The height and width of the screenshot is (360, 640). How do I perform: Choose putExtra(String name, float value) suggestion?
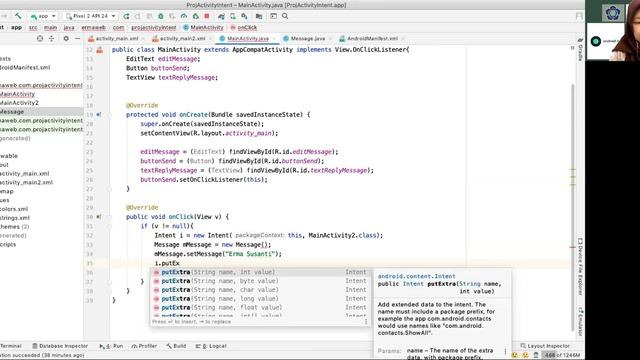point(260,307)
